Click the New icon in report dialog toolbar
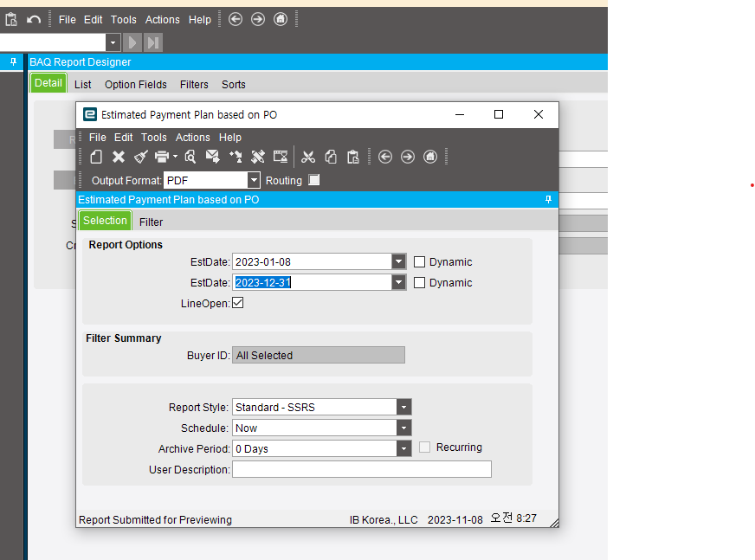Viewport: 755px width, 560px height. coord(96,157)
